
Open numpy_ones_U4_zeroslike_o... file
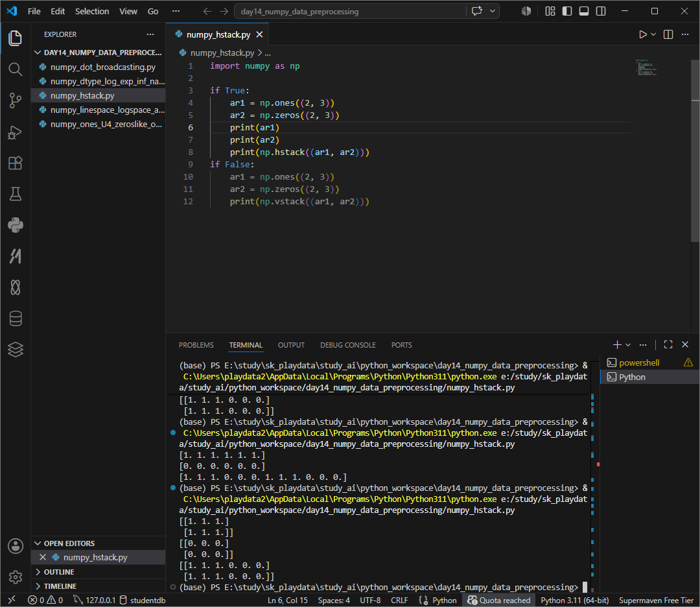(x=99, y=124)
